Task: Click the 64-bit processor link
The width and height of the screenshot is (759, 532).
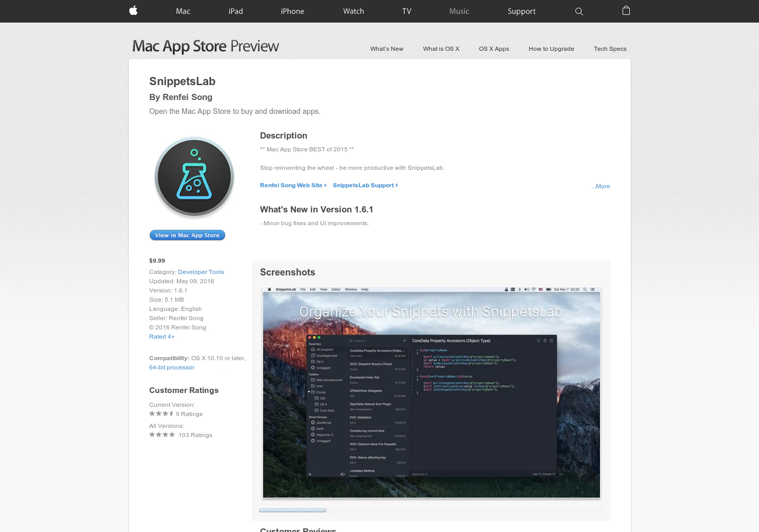Action: point(172,367)
